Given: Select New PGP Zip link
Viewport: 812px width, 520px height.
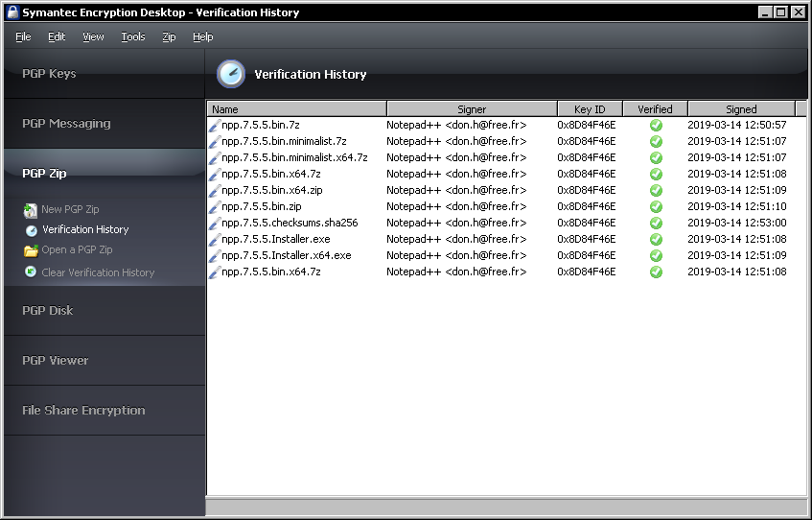Looking at the screenshot, I should click(x=70, y=209).
